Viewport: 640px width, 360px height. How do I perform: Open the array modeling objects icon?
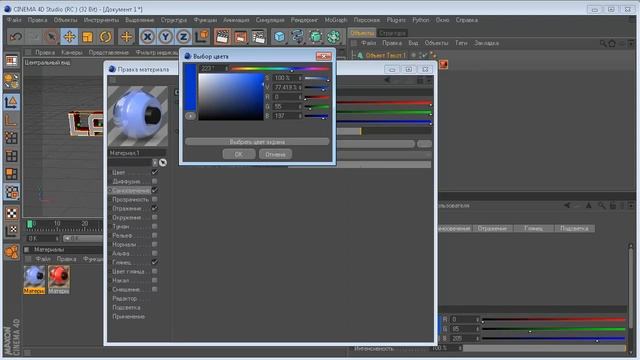click(333, 37)
